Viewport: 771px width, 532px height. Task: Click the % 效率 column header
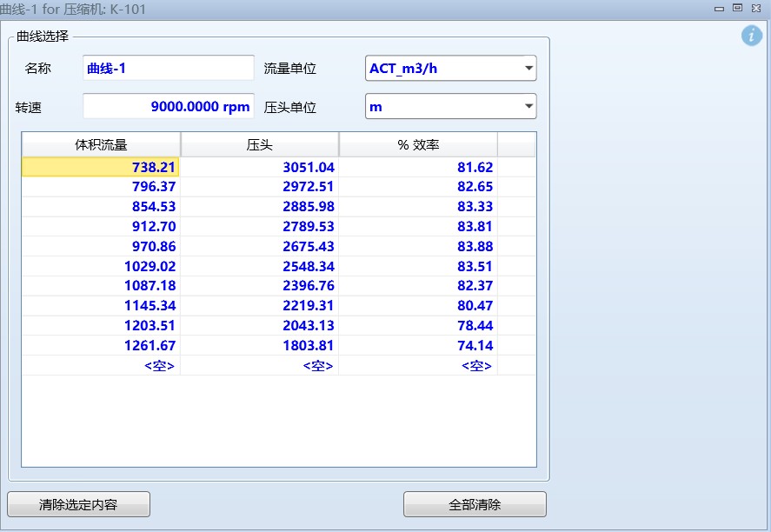[418, 144]
